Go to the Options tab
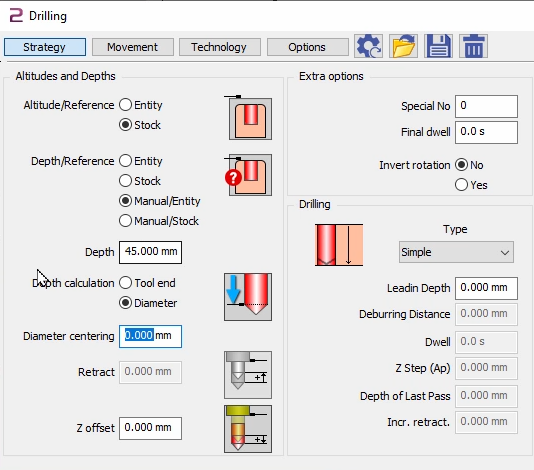The height and width of the screenshot is (470, 534). coord(307,47)
